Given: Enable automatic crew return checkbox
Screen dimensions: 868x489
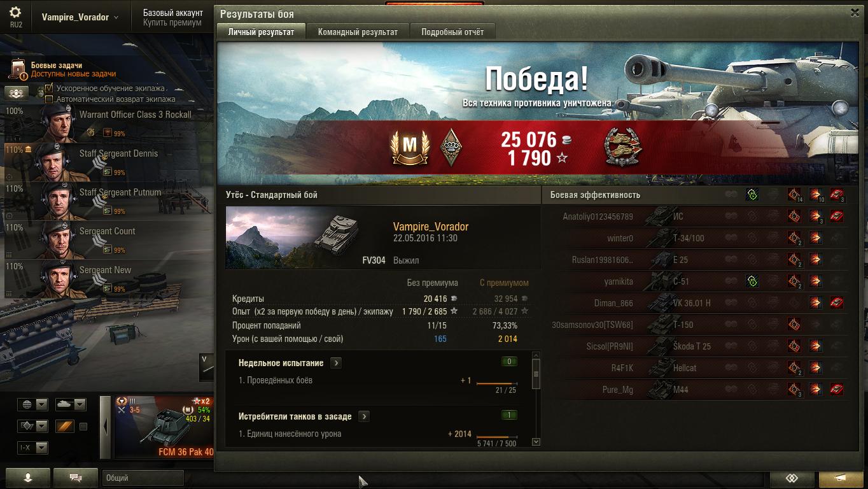Looking at the screenshot, I should click(49, 99).
